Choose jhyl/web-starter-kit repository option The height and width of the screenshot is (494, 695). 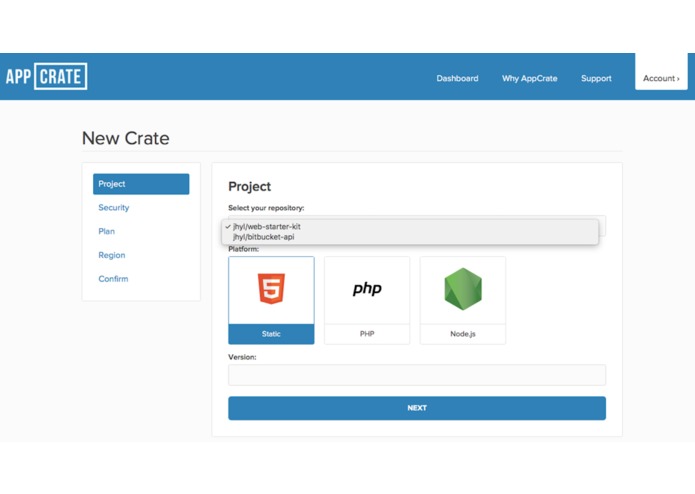tap(410, 226)
